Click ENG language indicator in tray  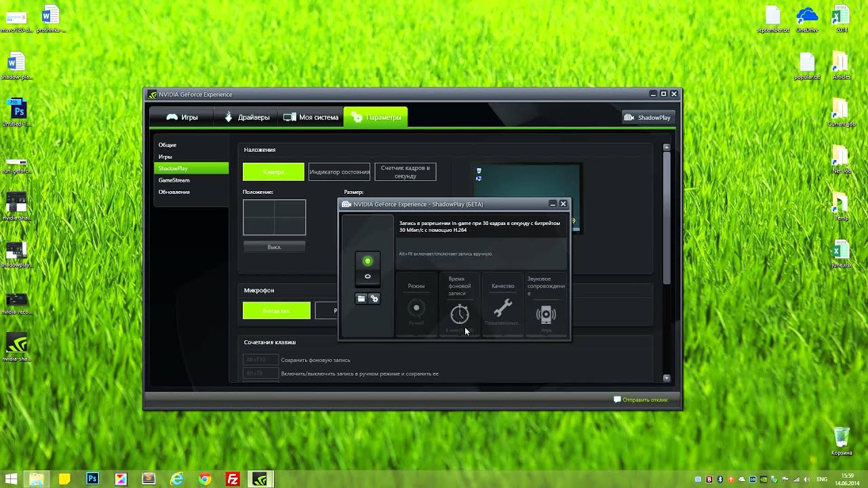click(822, 479)
